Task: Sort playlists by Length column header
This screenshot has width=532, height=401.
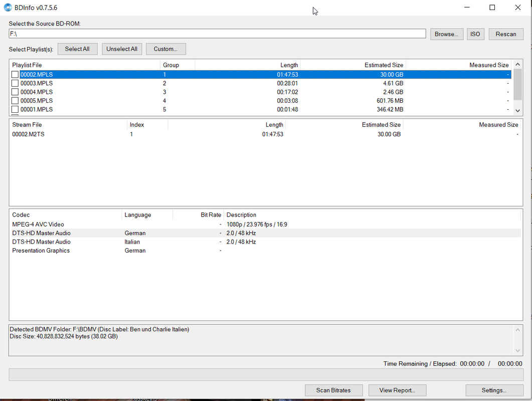Action: click(x=248, y=65)
